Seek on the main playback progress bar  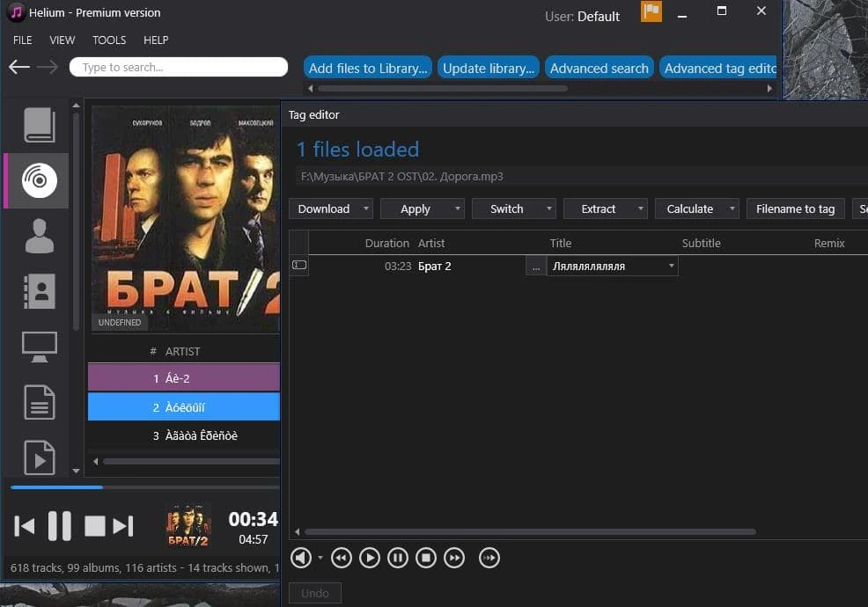(x=145, y=487)
